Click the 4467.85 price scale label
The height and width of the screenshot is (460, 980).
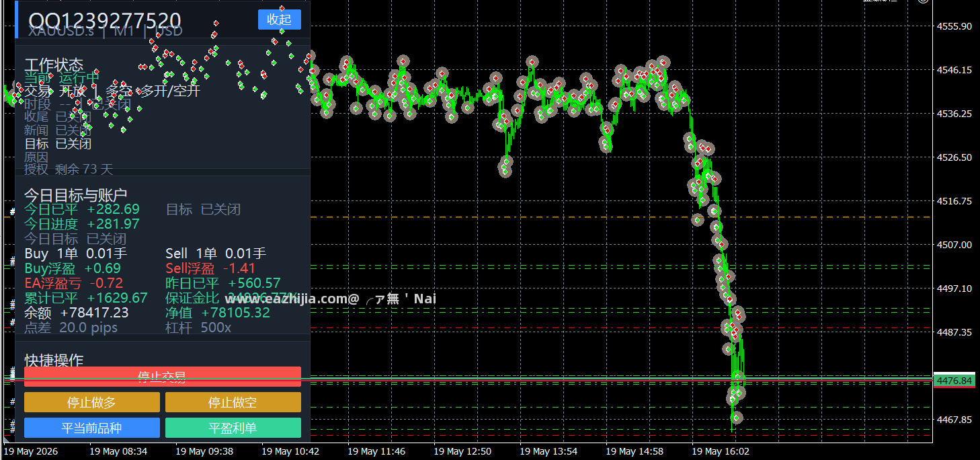(954, 420)
